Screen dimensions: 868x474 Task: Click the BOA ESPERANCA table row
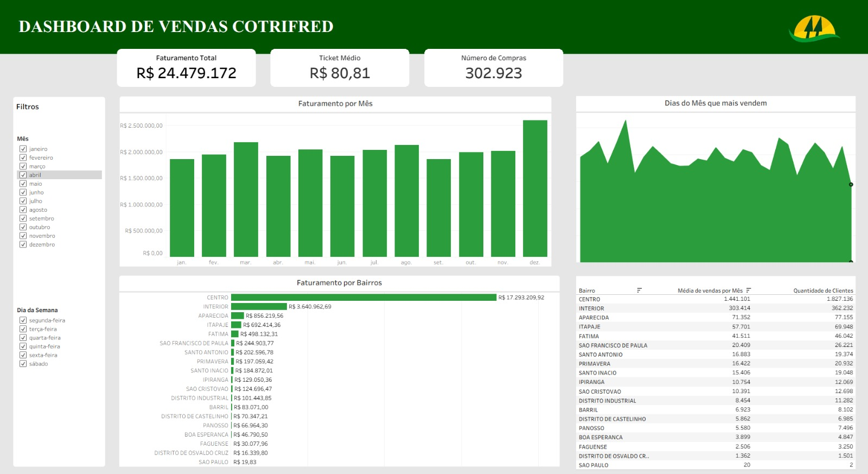716,437
